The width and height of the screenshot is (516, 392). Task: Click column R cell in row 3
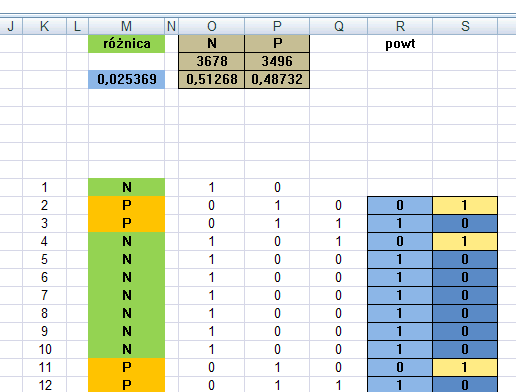pyautogui.click(x=400, y=223)
